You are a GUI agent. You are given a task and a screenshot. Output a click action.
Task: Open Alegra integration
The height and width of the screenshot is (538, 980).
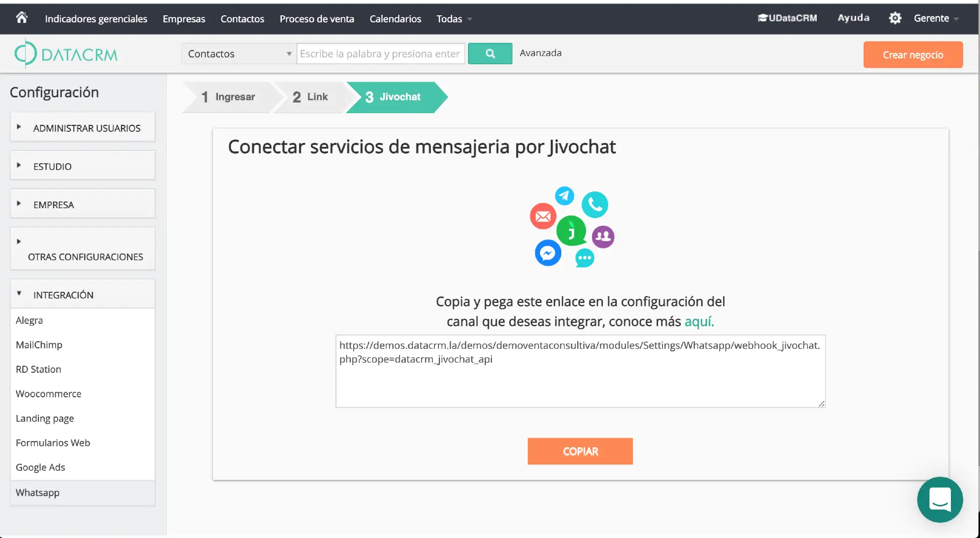pyautogui.click(x=29, y=320)
